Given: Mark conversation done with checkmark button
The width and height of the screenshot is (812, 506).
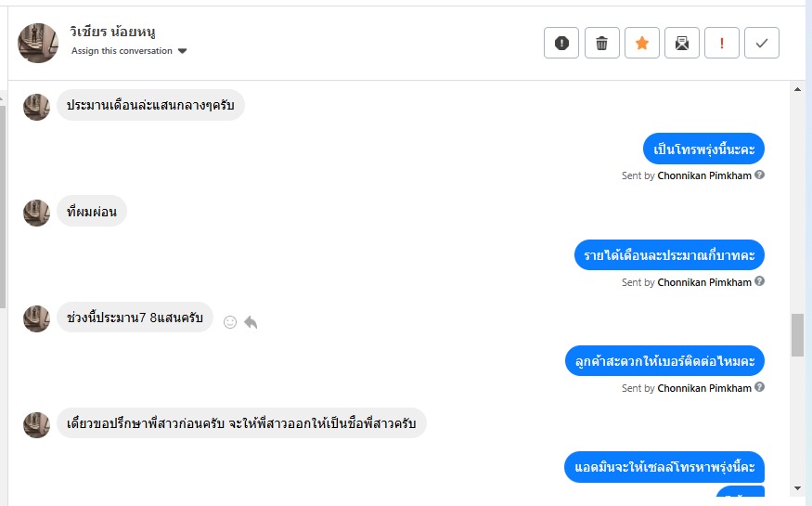Looking at the screenshot, I should [762, 43].
